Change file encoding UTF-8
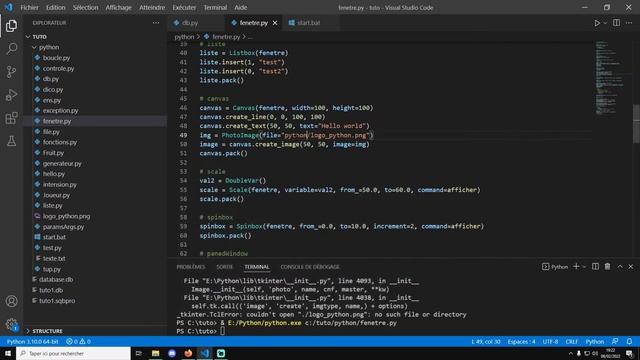This screenshot has height=360, width=640. click(x=550, y=341)
